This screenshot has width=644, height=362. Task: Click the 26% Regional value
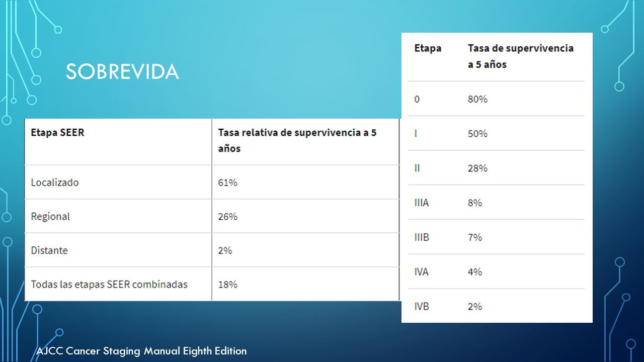tap(227, 217)
